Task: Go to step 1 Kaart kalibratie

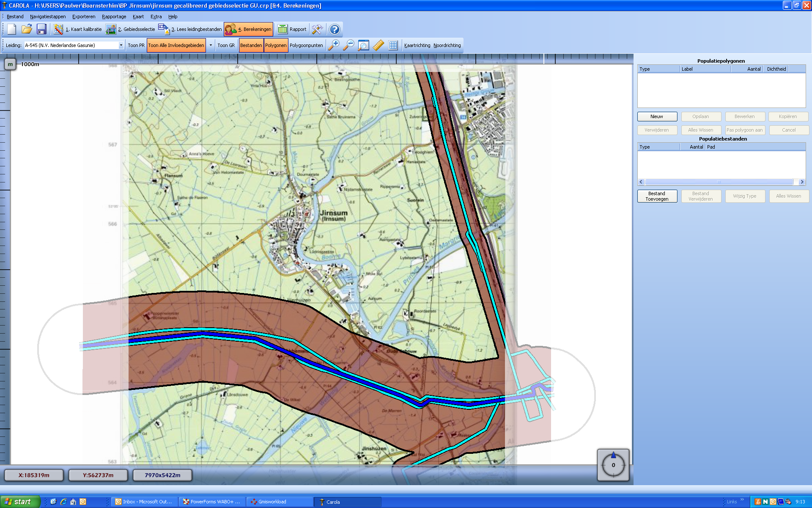Action: (x=79, y=29)
